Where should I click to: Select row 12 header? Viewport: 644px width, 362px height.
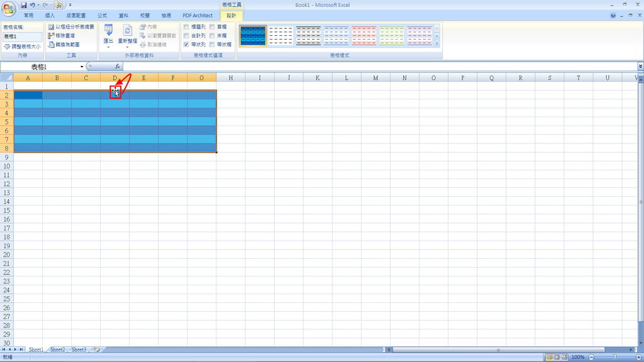tap(6, 184)
